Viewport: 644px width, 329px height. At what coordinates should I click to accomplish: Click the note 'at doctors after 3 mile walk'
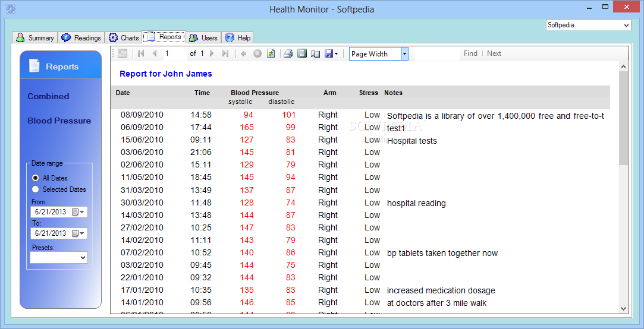pos(436,303)
